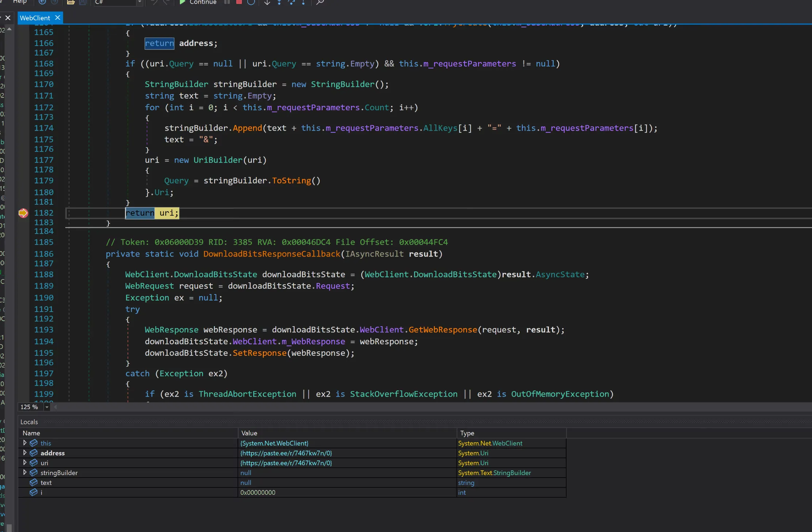
Task: Select the address value paste.ee URL
Action: (x=286, y=453)
